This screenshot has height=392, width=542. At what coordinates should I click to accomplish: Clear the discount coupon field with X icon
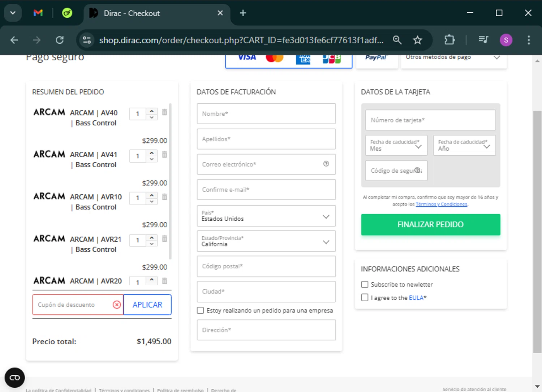[x=117, y=305]
